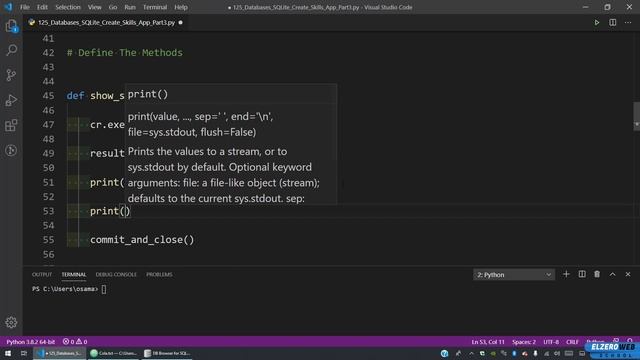The width and height of the screenshot is (640, 360).
Task: Open the Source Control view
Action: [x=11, y=75]
